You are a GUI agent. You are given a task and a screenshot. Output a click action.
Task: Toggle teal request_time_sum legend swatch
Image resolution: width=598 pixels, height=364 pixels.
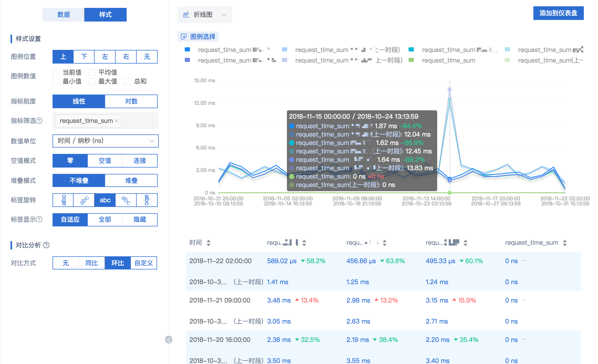pos(411,49)
